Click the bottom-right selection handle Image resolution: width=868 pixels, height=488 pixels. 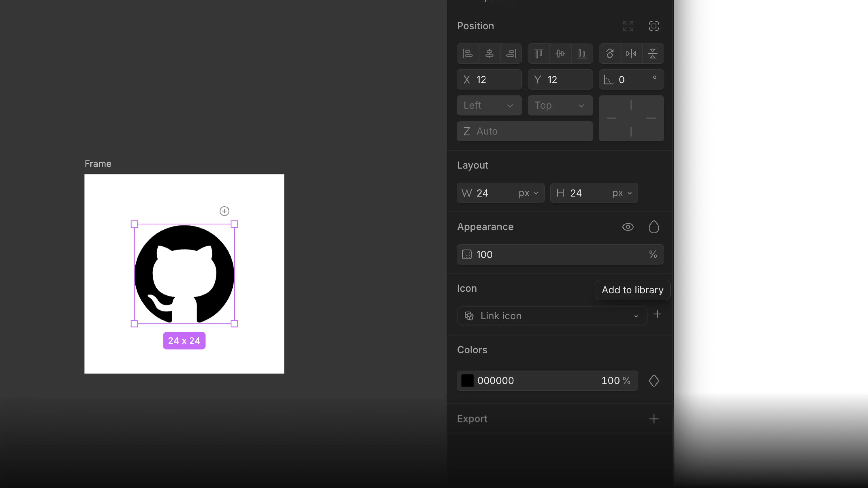234,324
